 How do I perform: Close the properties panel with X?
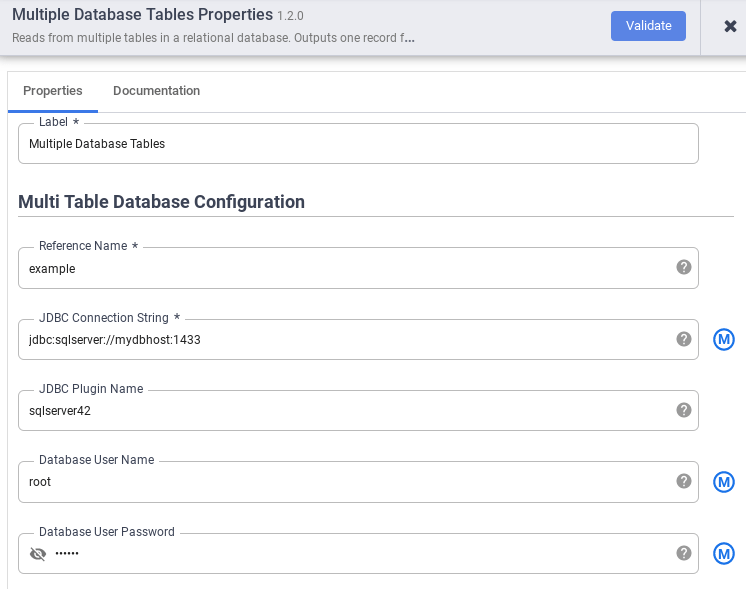(730, 26)
